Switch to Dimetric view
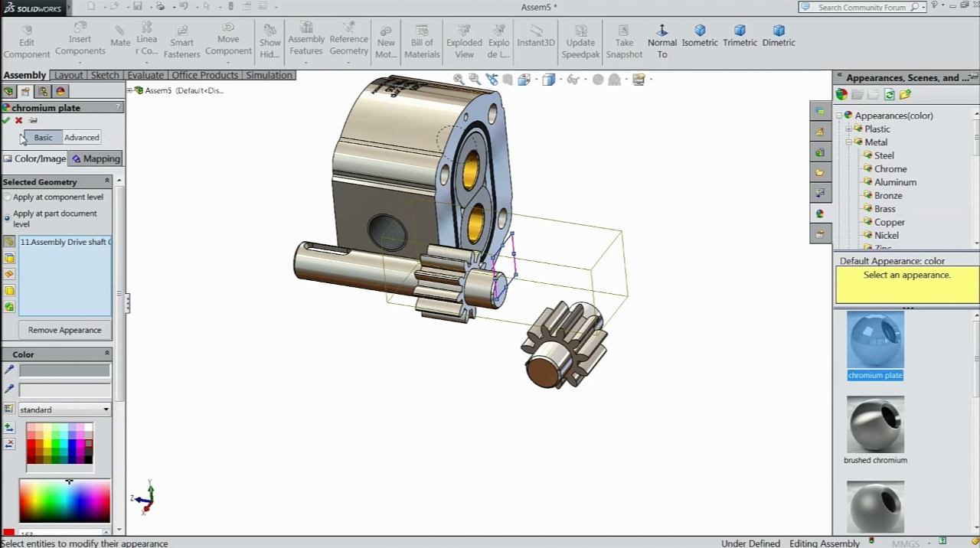 pyautogui.click(x=778, y=37)
